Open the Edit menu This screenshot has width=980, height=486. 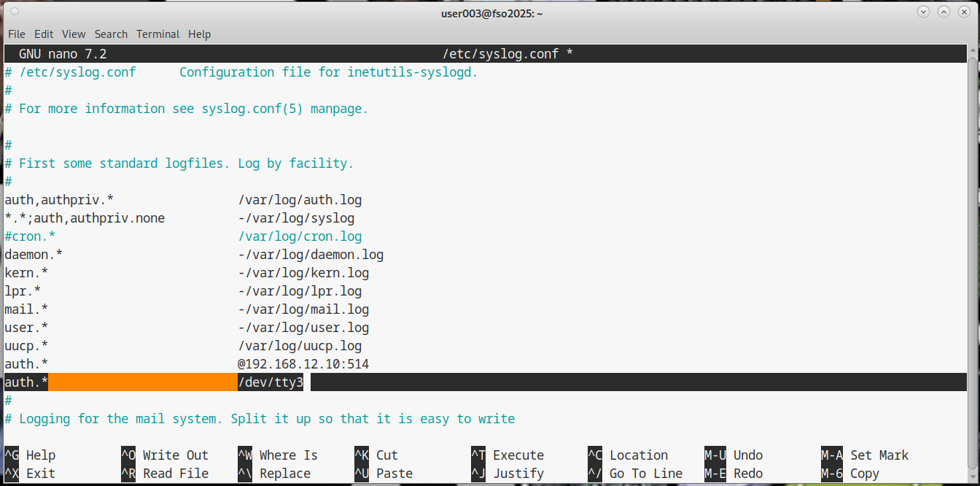44,34
